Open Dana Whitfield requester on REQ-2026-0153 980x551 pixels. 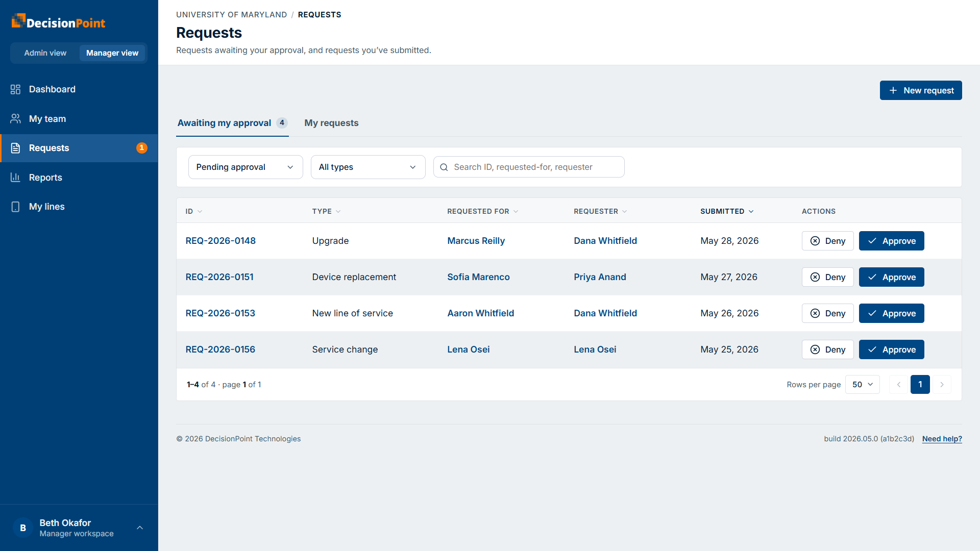pos(605,313)
